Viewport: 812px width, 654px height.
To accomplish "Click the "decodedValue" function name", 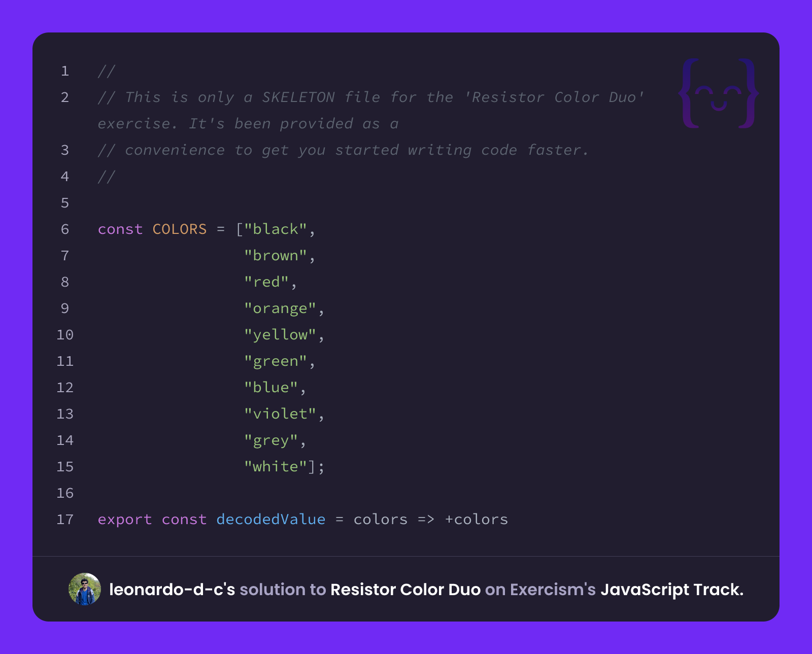I will [x=271, y=520].
